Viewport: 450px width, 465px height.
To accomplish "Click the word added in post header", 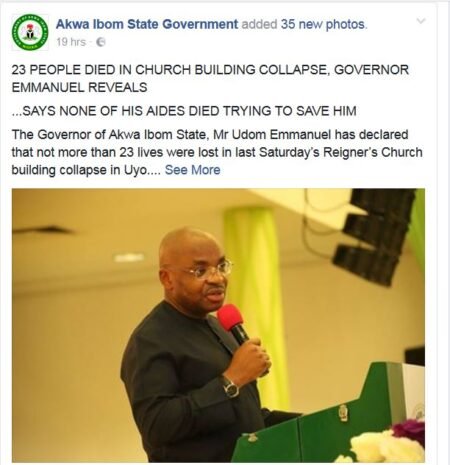I will click(x=259, y=24).
